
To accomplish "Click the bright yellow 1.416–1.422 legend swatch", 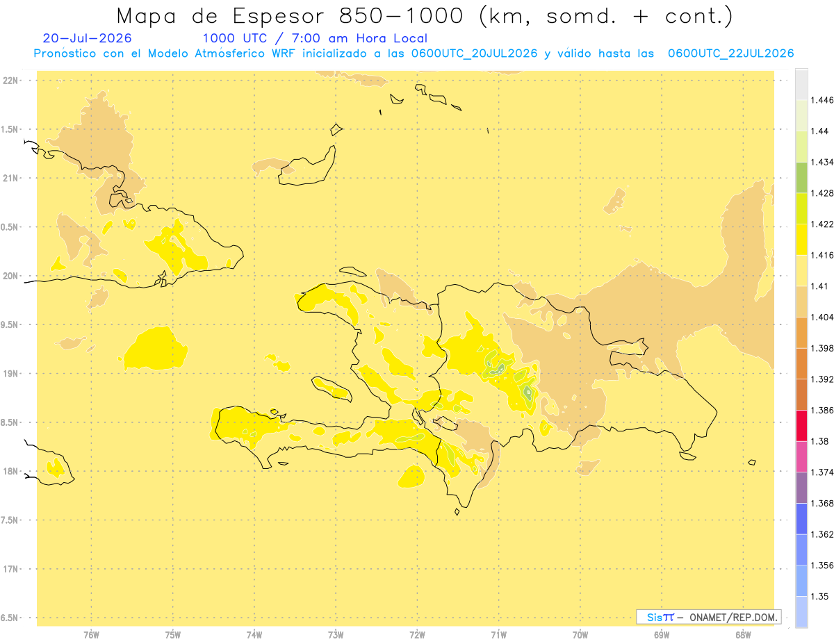I will pyautogui.click(x=801, y=240).
